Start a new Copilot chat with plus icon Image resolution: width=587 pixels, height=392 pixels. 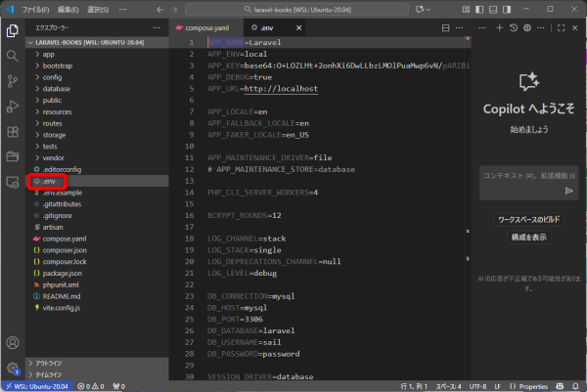coord(499,27)
